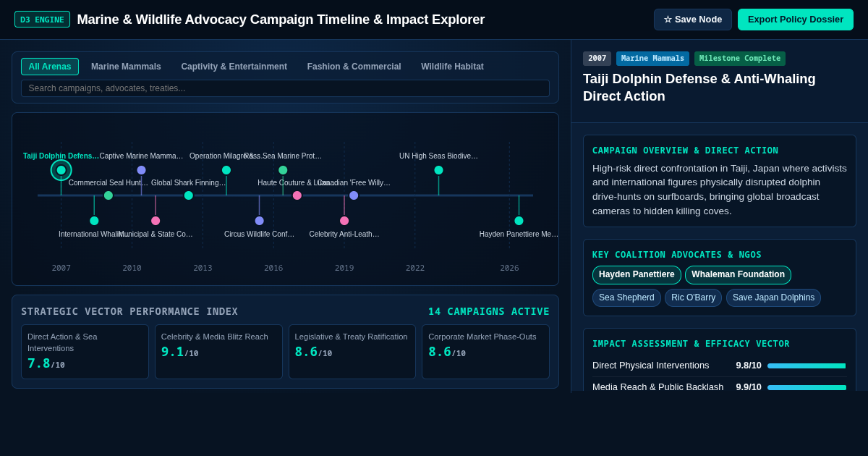Focus the search campaigns input field
This screenshot has height=456, width=868.
[x=285, y=88]
